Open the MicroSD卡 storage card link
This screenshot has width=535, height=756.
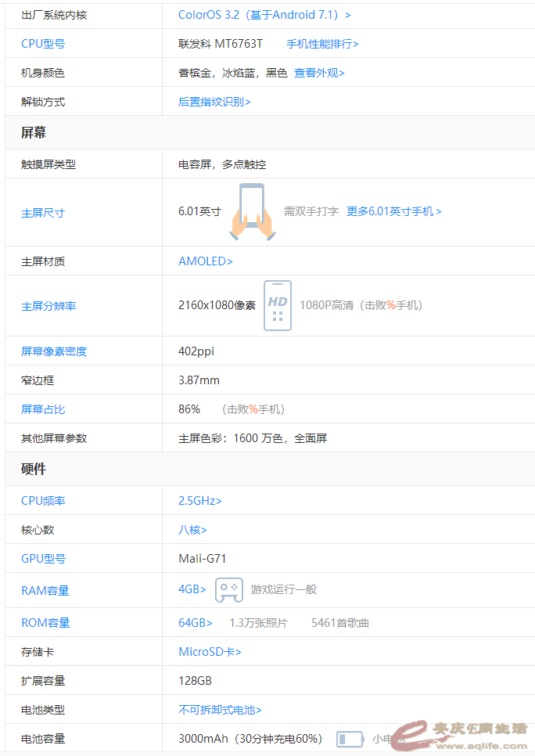pos(210,652)
